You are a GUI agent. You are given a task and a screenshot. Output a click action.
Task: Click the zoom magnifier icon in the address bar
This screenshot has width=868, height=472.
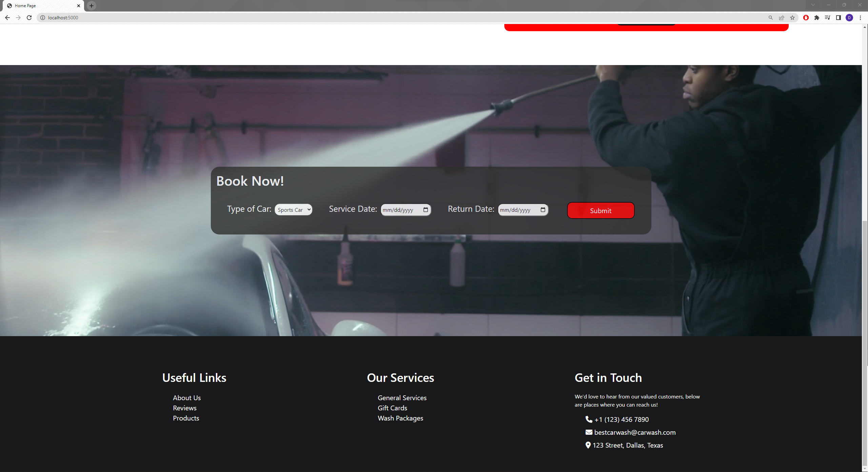pyautogui.click(x=770, y=18)
